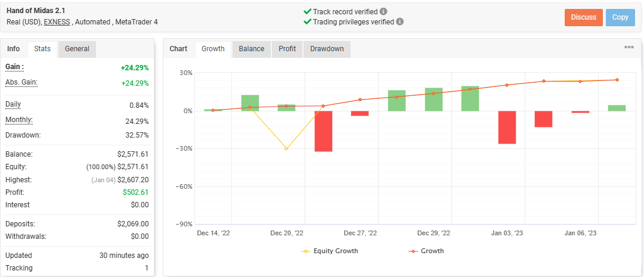
Task: Open the Profit chart tab
Action: click(x=287, y=49)
